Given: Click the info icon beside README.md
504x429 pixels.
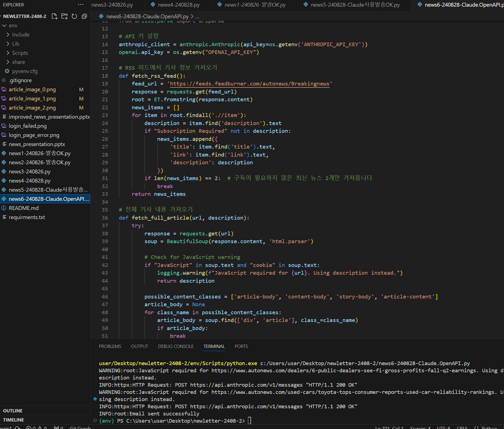Looking at the screenshot, I should point(4,208).
